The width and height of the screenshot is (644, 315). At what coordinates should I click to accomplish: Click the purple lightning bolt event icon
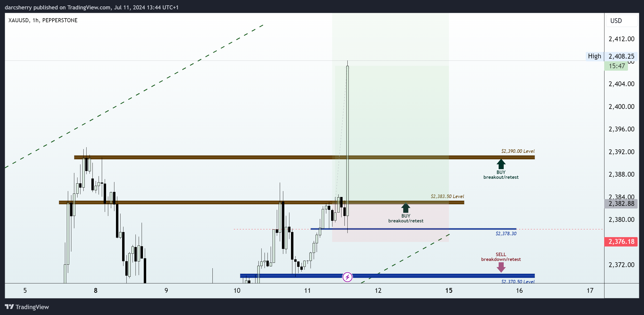point(347,277)
